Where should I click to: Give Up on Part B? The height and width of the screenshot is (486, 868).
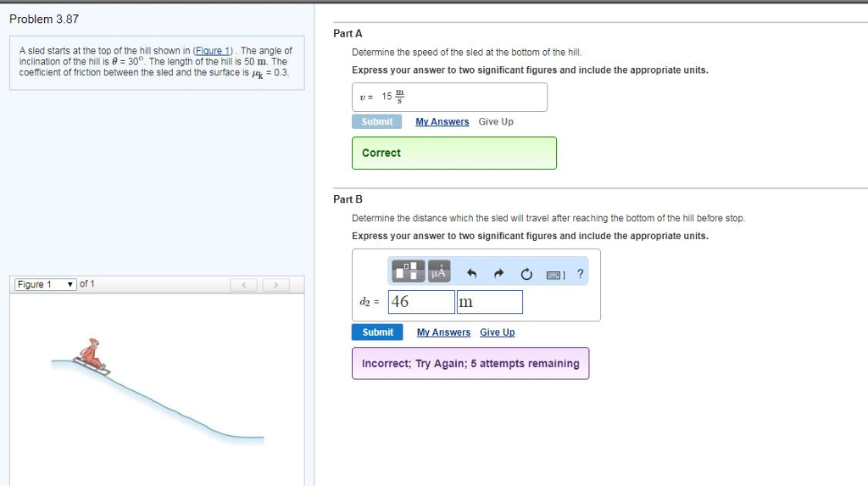click(497, 332)
